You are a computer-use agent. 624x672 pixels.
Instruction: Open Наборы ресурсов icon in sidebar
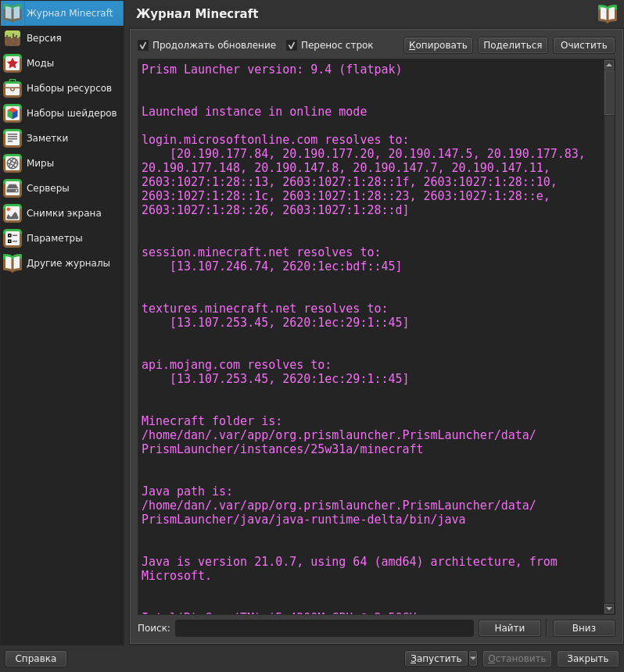pos(13,88)
